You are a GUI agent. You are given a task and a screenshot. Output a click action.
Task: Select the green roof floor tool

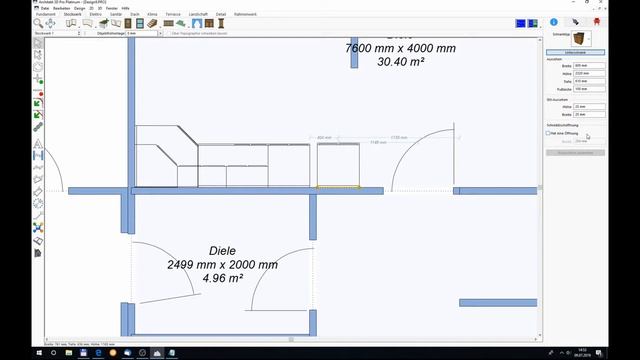pyautogui.click(x=104, y=23)
